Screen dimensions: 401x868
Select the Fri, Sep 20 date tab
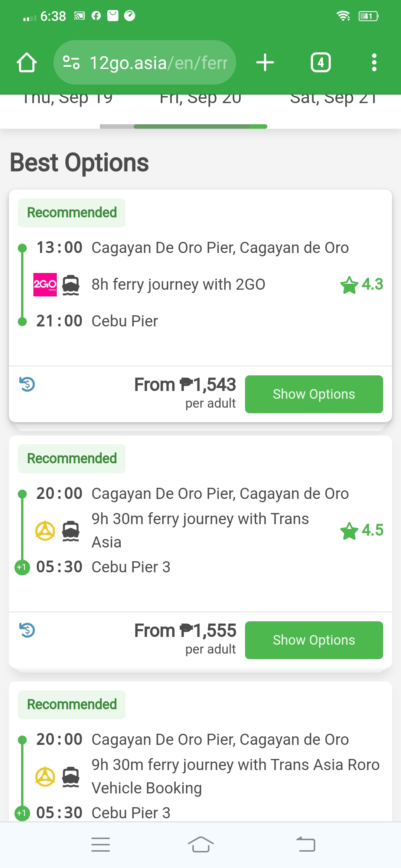pyautogui.click(x=200, y=99)
